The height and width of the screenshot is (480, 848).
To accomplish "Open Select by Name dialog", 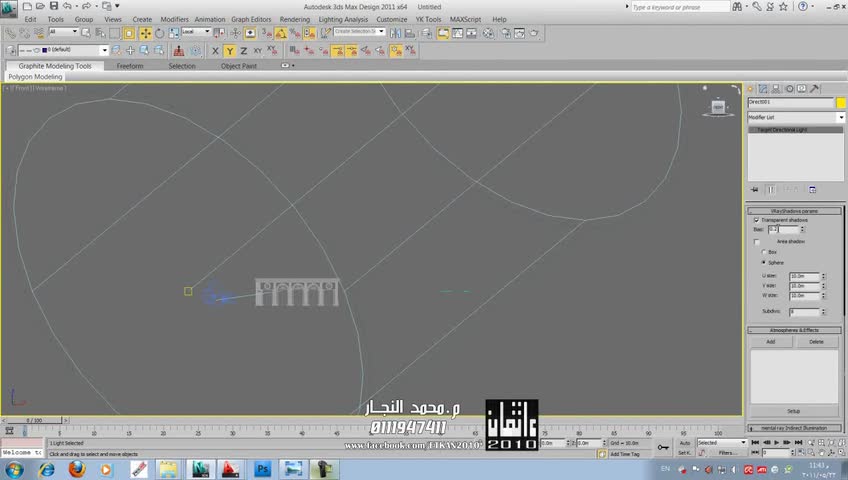I will pos(100,34).
